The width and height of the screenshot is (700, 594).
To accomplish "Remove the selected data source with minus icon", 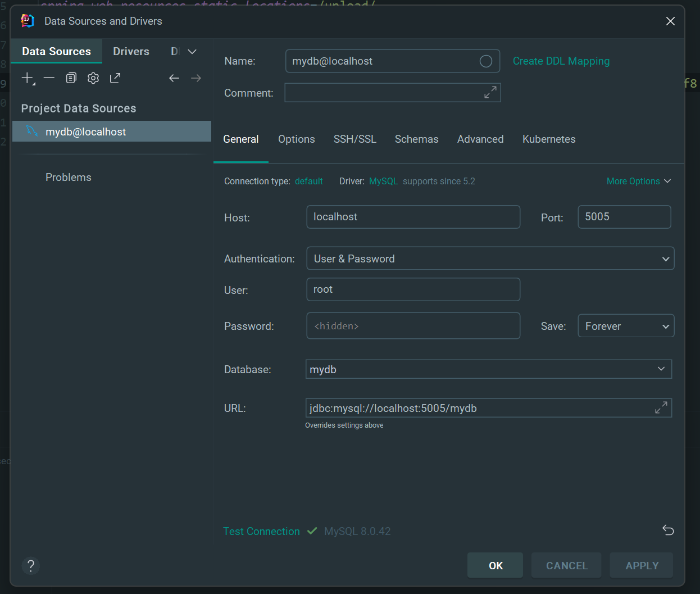I will (49, 78).
